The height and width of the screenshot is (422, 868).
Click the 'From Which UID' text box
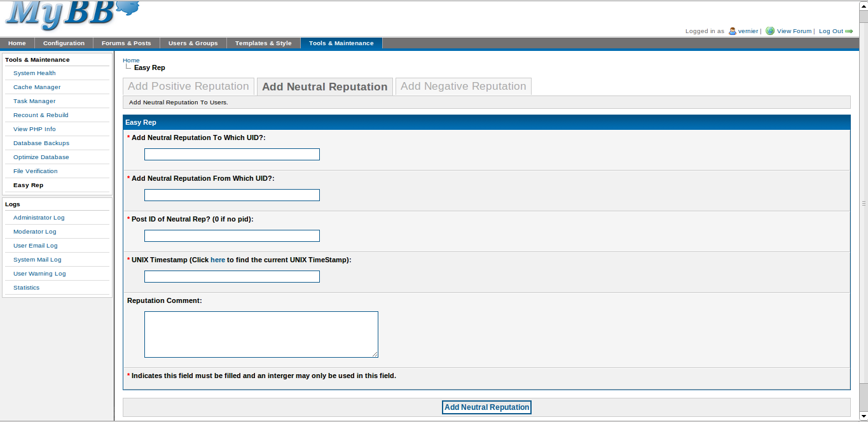coord(231,195)
